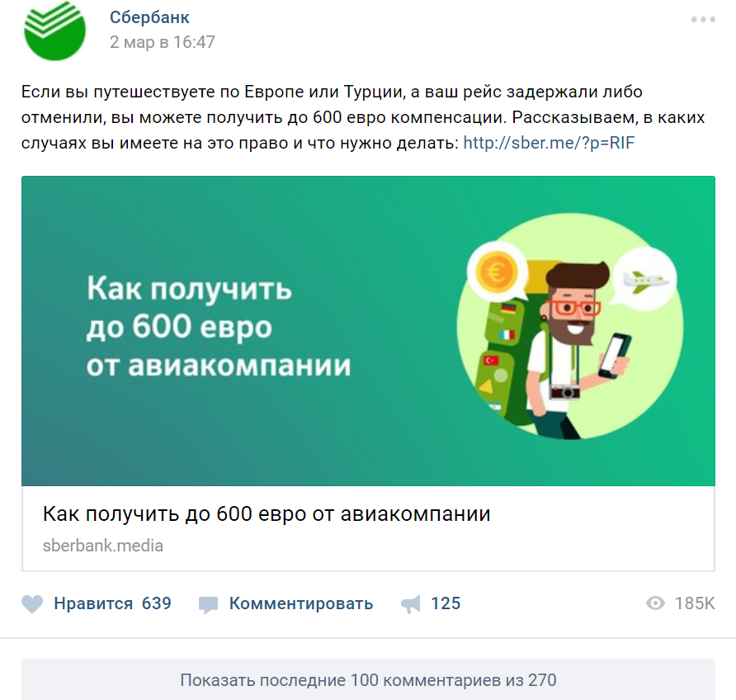736x700 pixels.
Task: Click the 125 reposts counter
Action: tap(446, 603)
